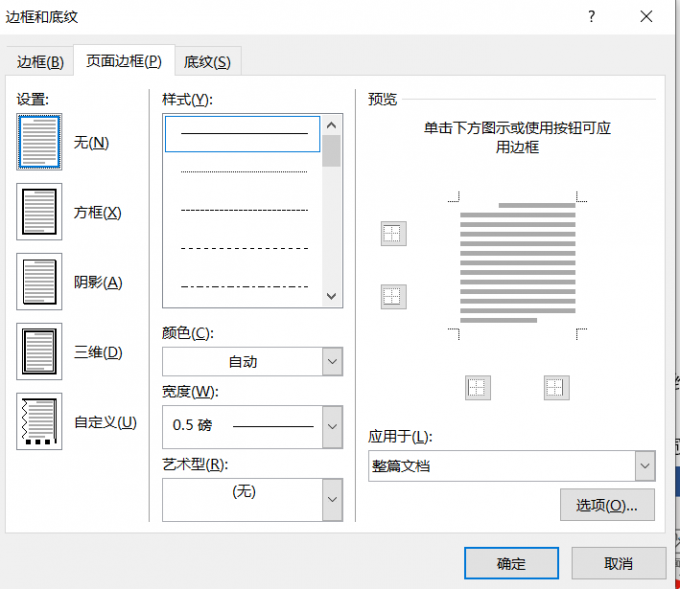Select the 无(N) no-border setting icon

(39, 142)
